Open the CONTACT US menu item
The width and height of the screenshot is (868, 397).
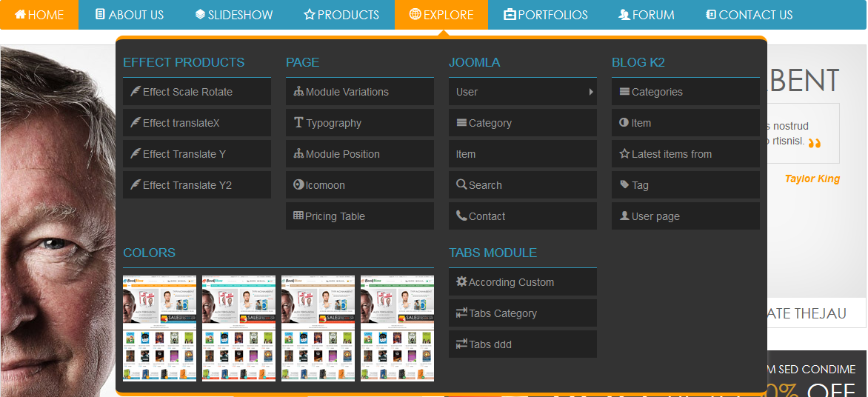(750, 14)
